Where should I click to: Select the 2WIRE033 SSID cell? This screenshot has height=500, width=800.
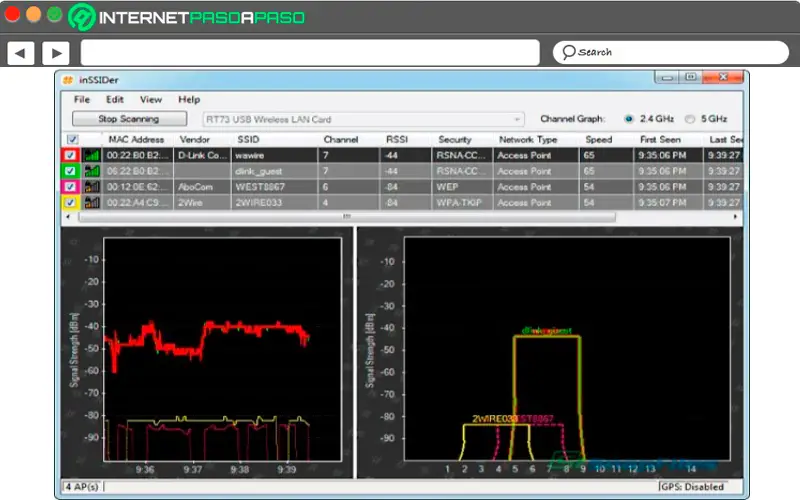pos(274,203)
